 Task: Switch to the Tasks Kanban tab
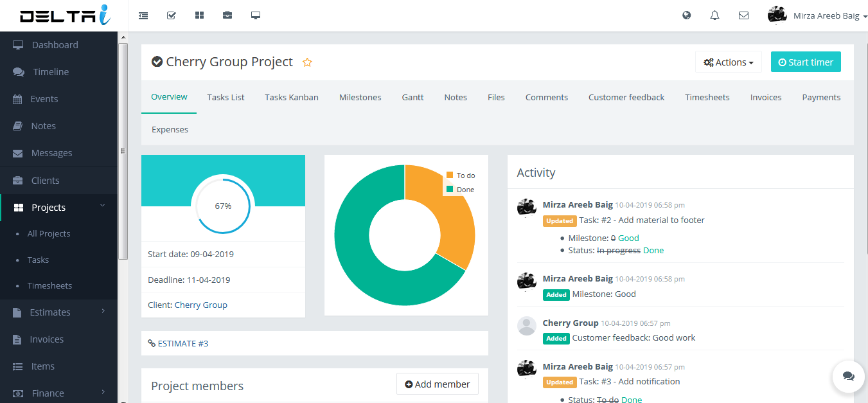tap(292, 98)
